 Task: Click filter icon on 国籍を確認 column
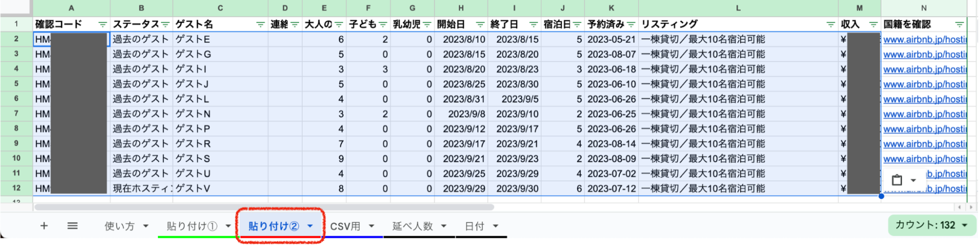click(x=959, y=25)
